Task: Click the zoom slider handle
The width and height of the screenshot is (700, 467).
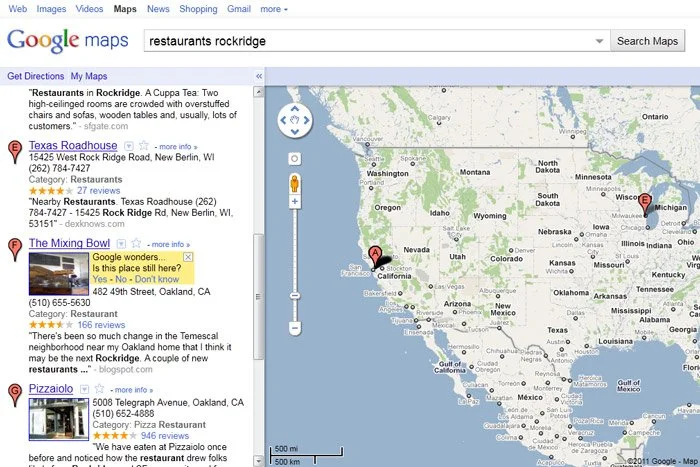Action: [295, 296]
